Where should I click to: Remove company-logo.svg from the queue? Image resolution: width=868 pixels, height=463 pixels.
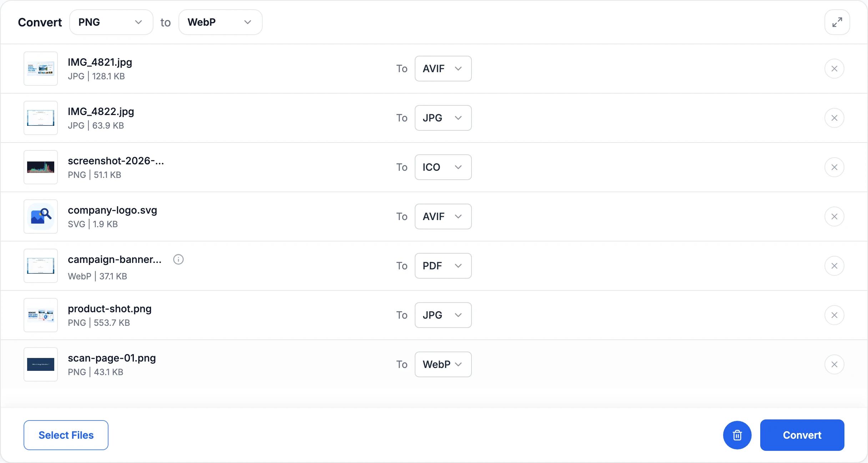[x=834, y=216]
